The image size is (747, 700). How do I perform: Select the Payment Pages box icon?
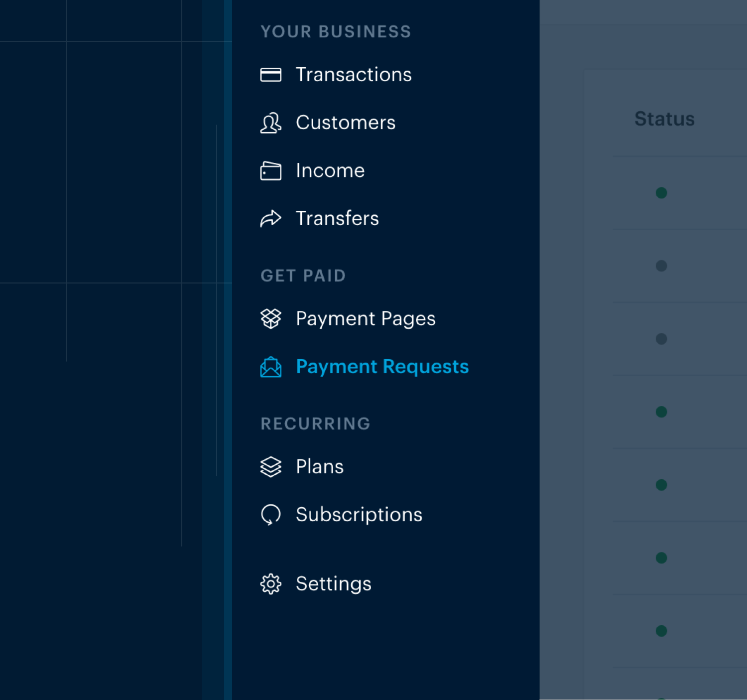[x=269, y=319]
